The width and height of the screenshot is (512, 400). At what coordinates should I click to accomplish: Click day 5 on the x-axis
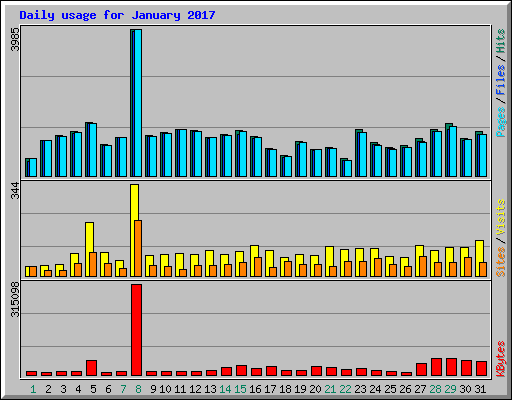click(93, 389)
